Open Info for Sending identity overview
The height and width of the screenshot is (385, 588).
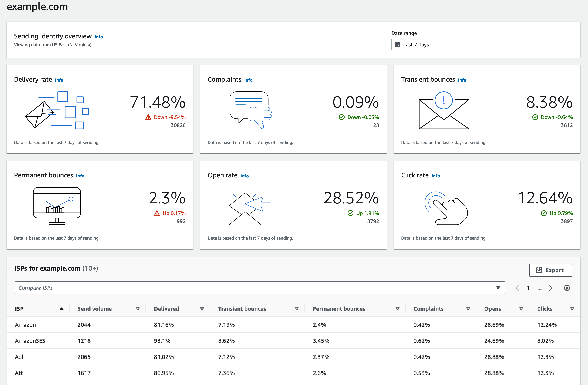98,37
